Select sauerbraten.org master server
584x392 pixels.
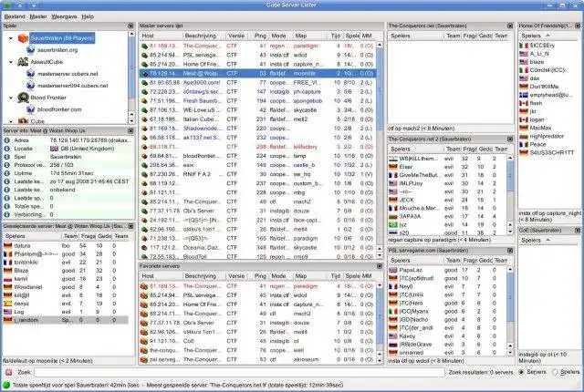point(57,50)
